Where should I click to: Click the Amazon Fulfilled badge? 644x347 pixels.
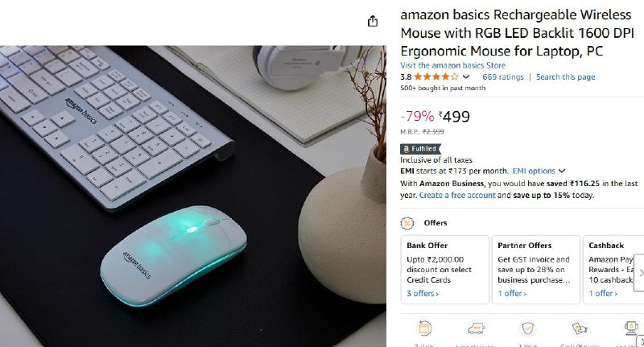(x=420, y=149)
